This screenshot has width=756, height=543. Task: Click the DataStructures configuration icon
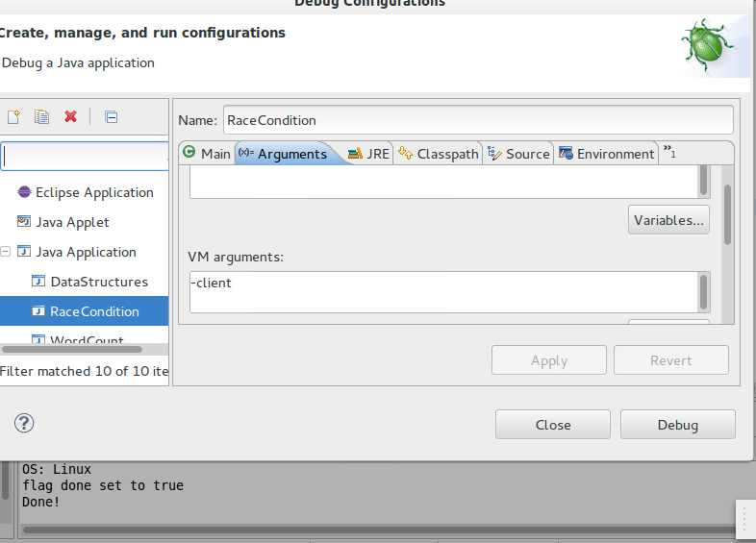pos(38,281)
